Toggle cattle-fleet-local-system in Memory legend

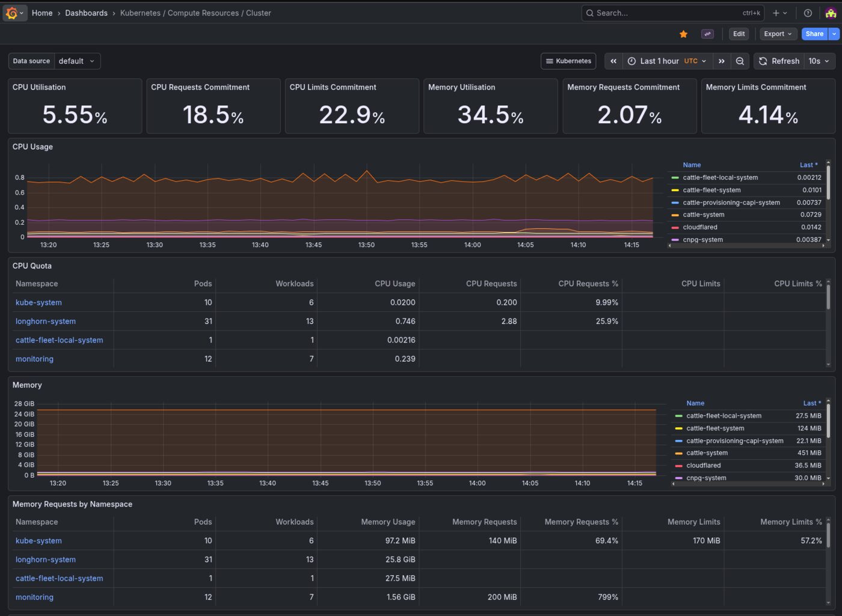(724, 416)
